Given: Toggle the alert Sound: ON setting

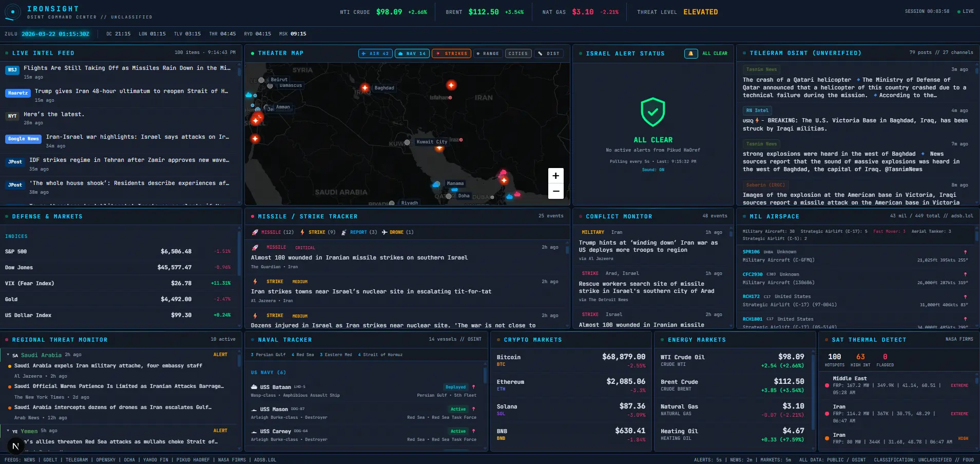Looking at the screenshot, I should pyautogui.click(x=653, y=170).
